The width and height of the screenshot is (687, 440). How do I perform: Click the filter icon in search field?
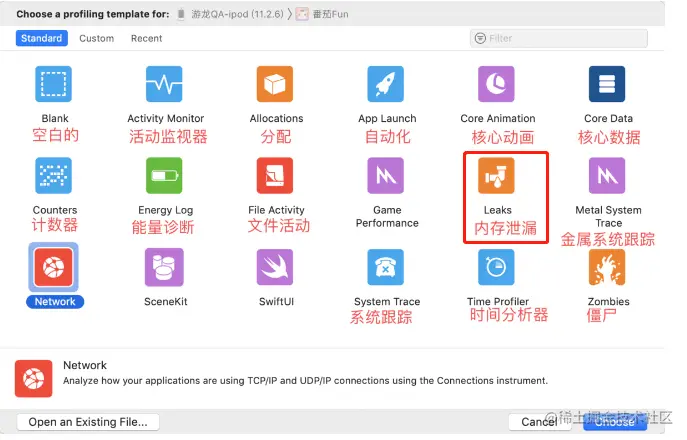[x=480, y=38]
